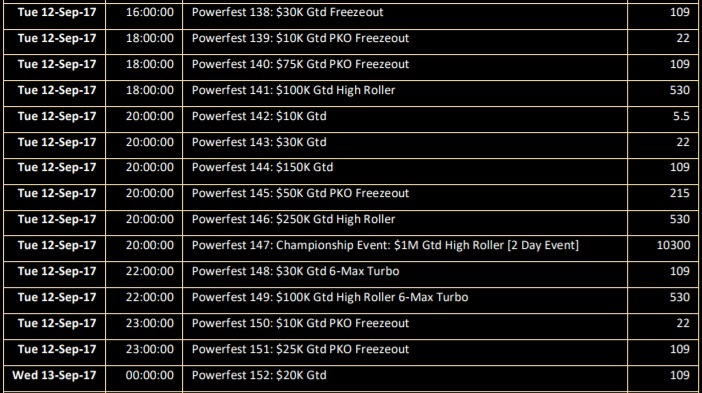Select Powerfest 140: $75K Gtd PKO Freezeout
Viewport: 702px width, 393px height.
coord(300,64)
